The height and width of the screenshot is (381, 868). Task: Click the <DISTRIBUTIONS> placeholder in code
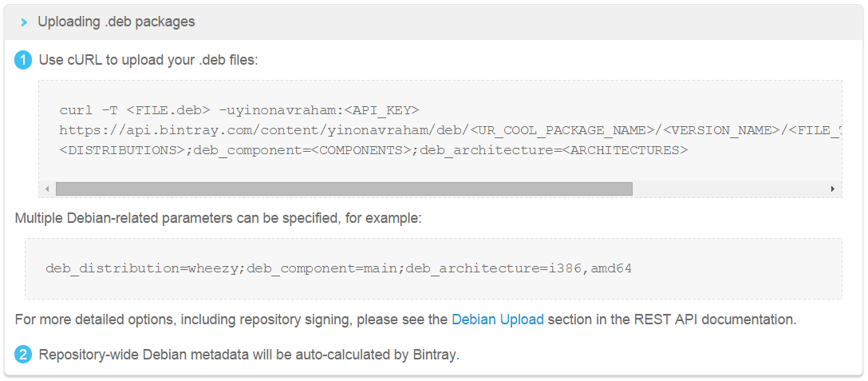pos(122,149)
